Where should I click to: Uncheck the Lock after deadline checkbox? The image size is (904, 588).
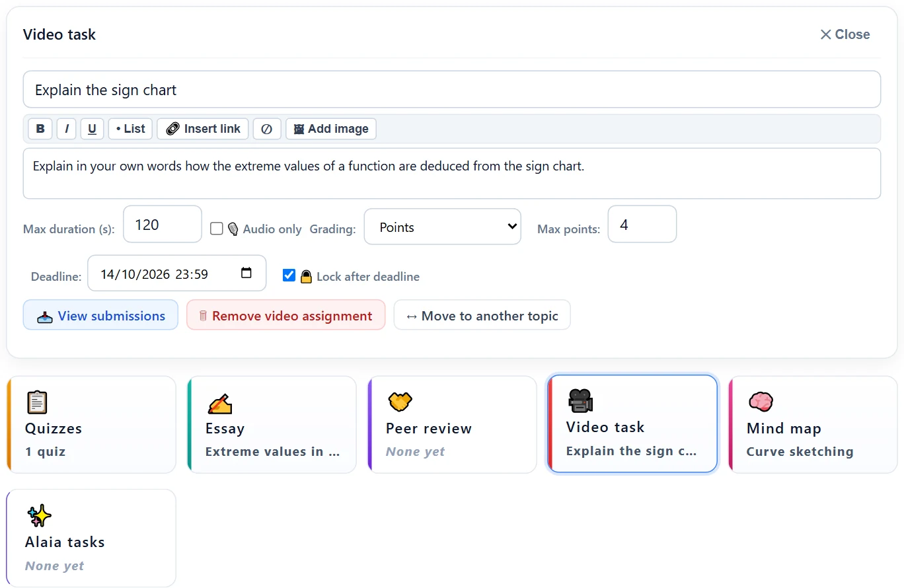(x=289, y=276)
